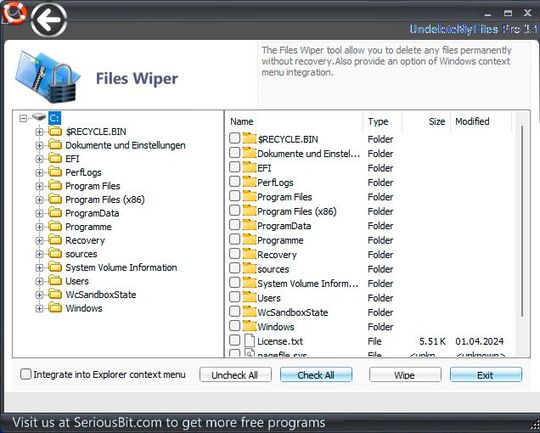Click $RECYCLE.BIN folder icon in file list

tap(249, 138)
